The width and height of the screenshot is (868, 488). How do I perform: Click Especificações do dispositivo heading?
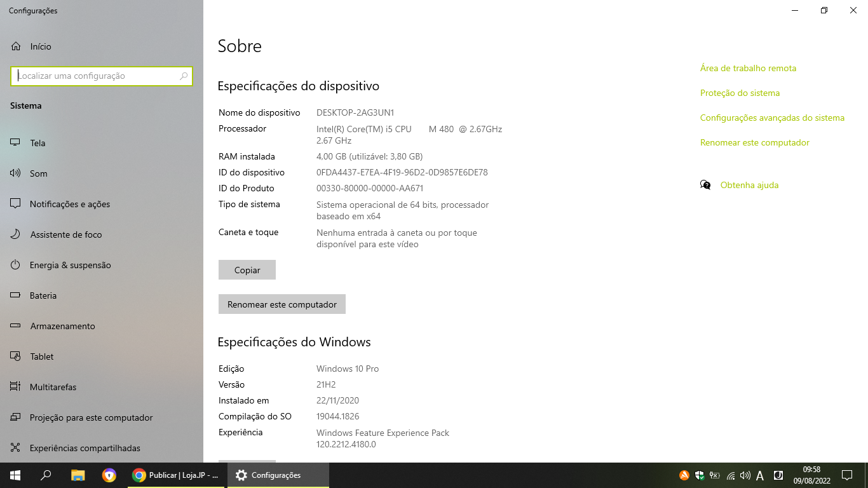[x=299, y=86]
